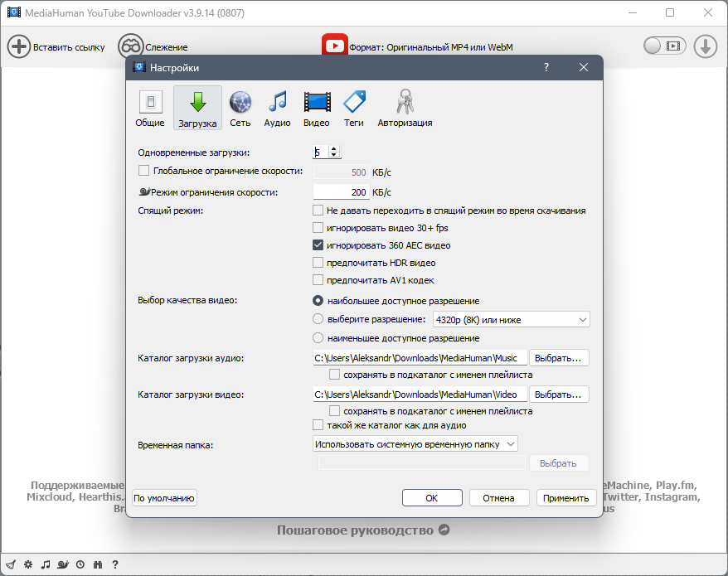
Task: Click Выбрать button for audio folder
Action: point(559,358)
